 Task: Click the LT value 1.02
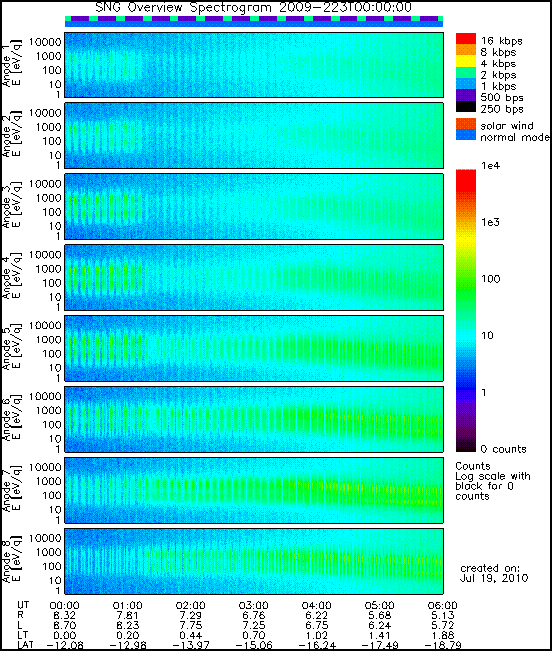point(317,636)
